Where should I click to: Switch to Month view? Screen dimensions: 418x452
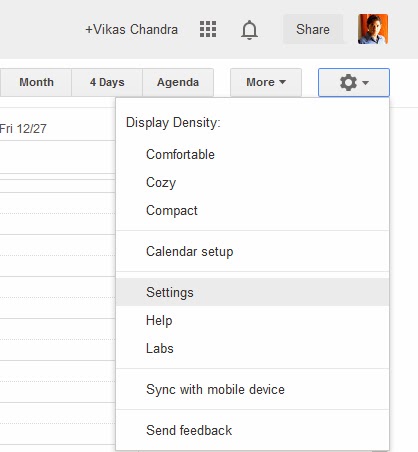pyautogui.click(x=36, y=82)
